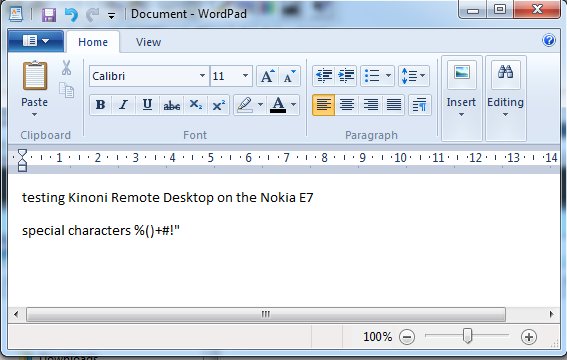
Task: Open the text color dropdown arrow
Action: [294, 105]
